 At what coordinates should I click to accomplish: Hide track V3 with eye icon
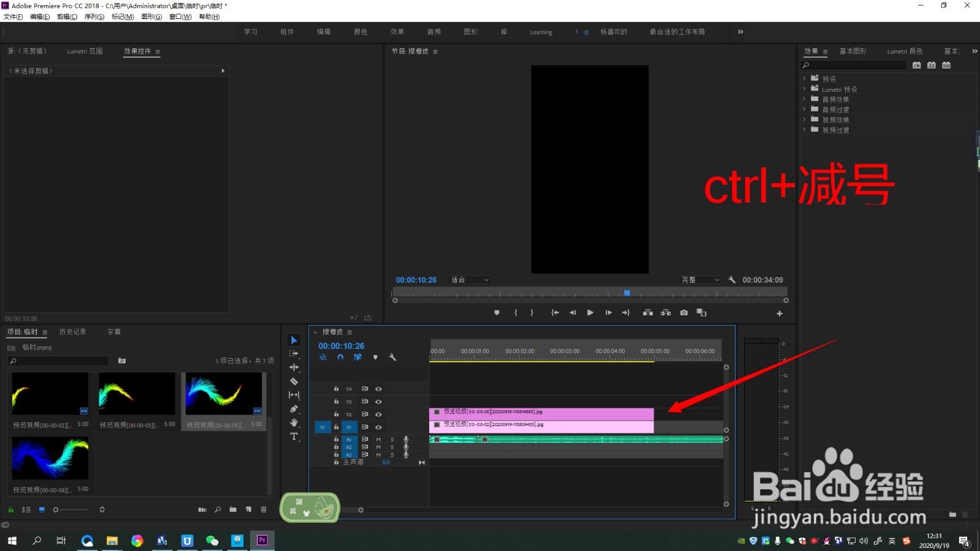379,402
